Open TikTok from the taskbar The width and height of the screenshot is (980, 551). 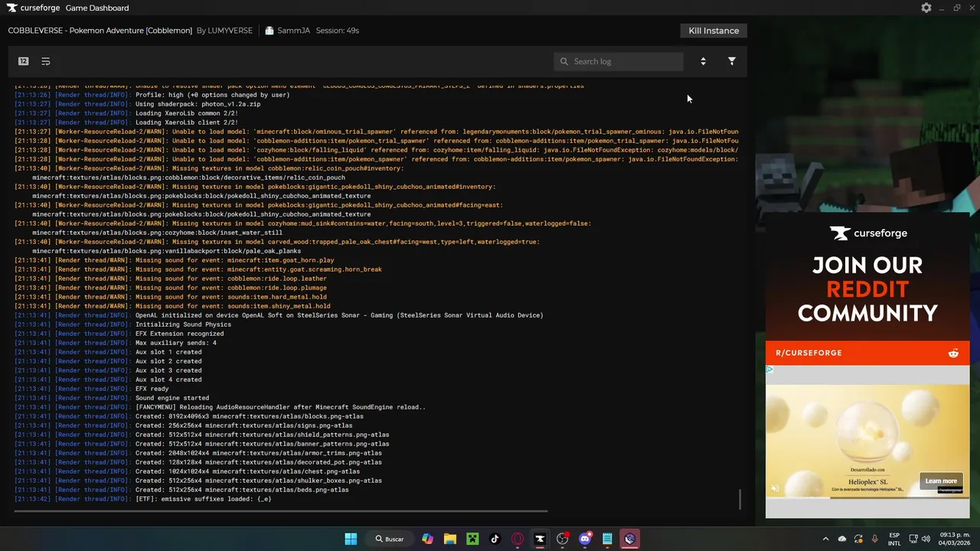pyautogui.click(x=495, y=539)
